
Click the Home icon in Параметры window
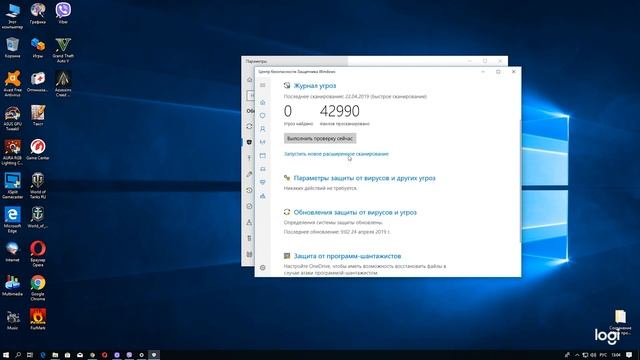[x=249, y=80]
